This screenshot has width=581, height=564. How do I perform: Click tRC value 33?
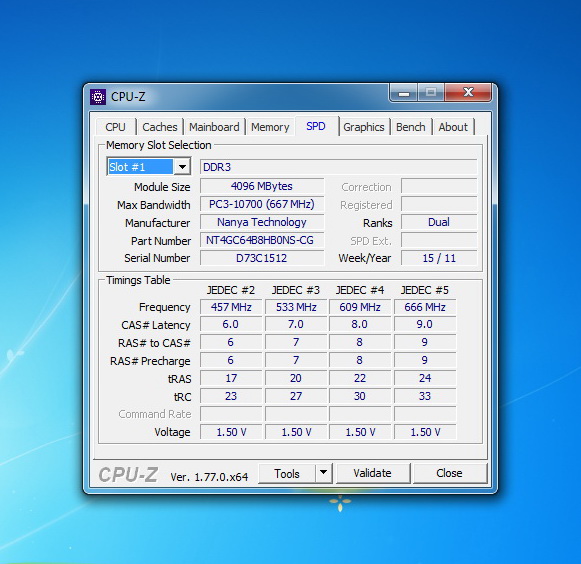click(x=425, y=396)
